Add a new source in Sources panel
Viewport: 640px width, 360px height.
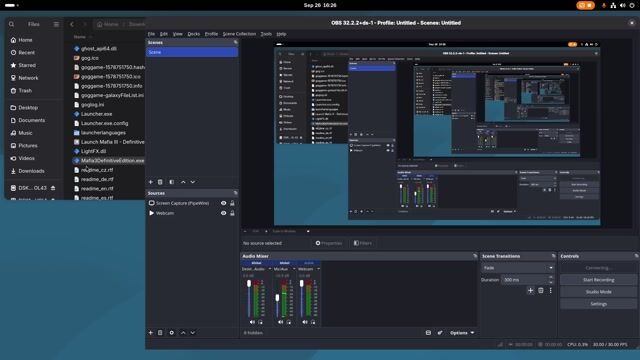coord(151,333)
